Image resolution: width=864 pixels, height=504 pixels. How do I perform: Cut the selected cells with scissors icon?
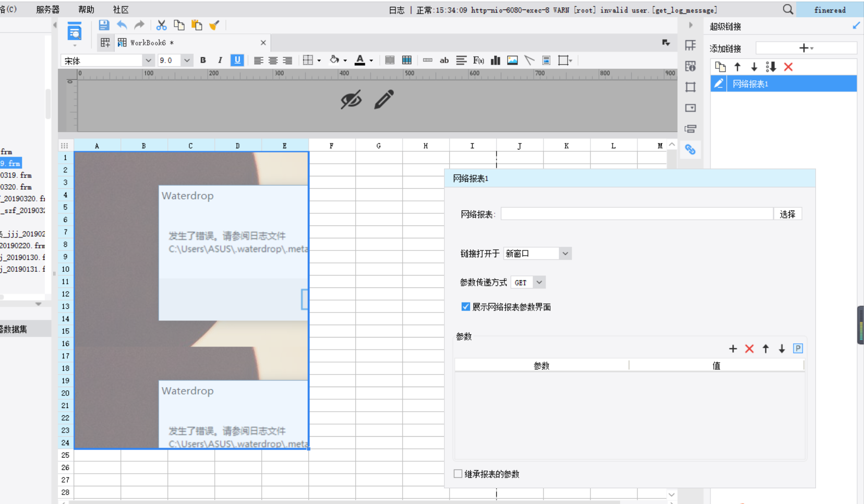point(162,25)
